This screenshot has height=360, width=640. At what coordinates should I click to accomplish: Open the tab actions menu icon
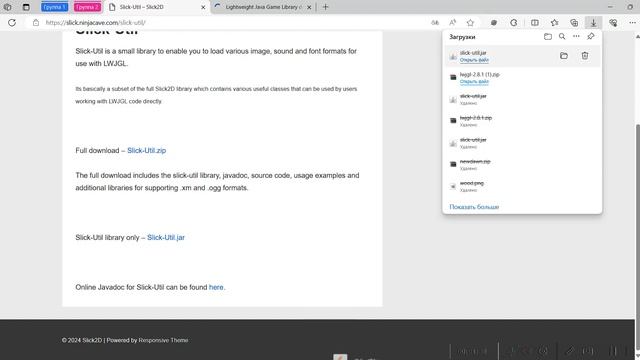click(x=26, y=7)
